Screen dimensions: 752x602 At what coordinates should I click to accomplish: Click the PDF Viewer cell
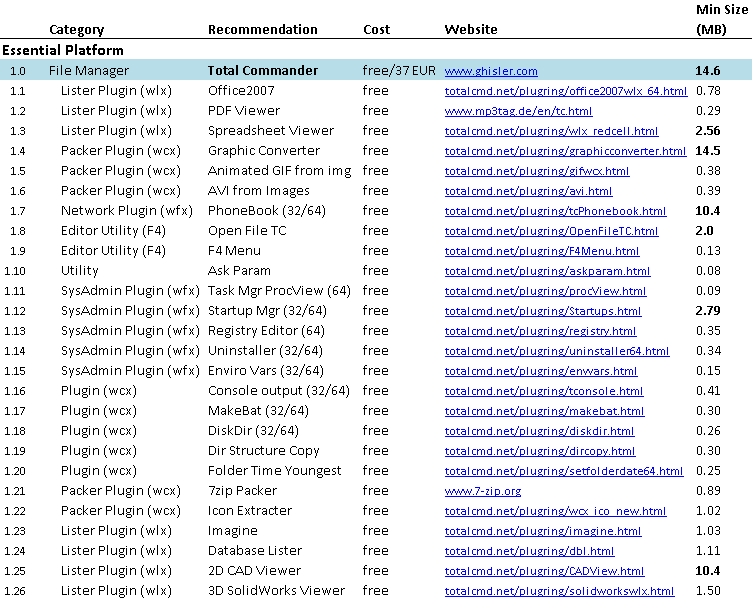(244, 111)
